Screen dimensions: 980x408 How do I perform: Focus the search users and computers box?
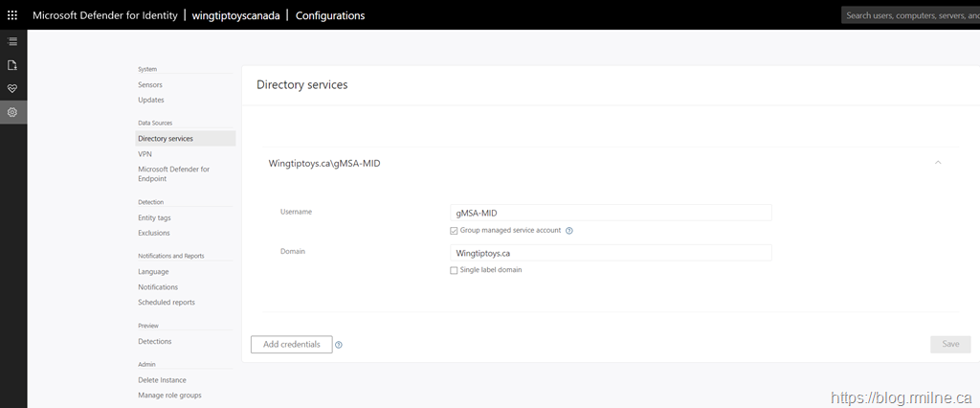click(x=909, y=15)
